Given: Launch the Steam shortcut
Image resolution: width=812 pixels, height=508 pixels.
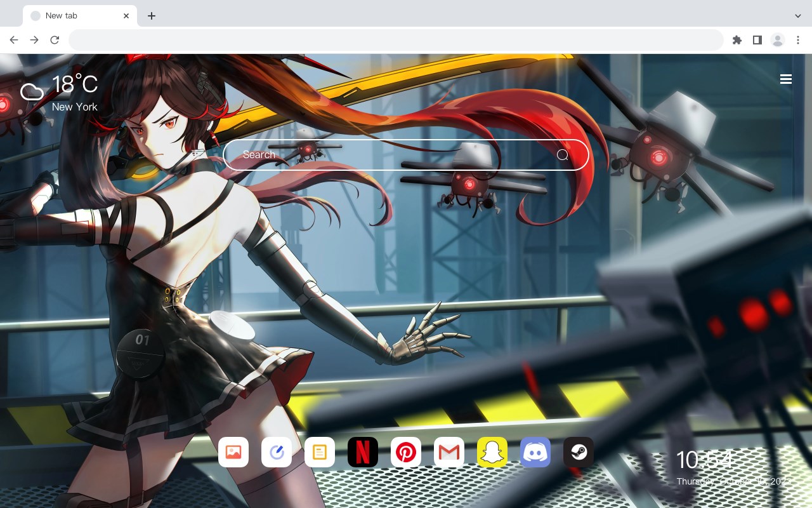Looking at the screenshot, I should tap(579, 452).
